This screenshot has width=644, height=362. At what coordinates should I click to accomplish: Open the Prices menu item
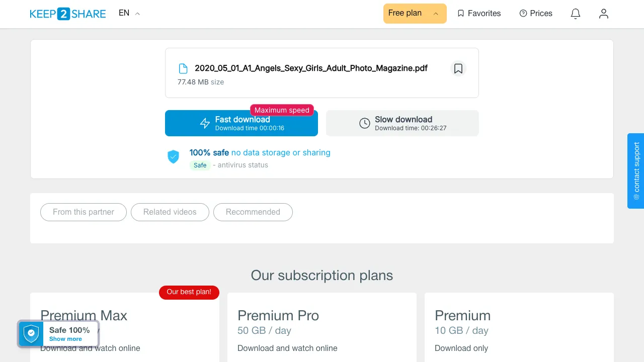pos(536,14)
